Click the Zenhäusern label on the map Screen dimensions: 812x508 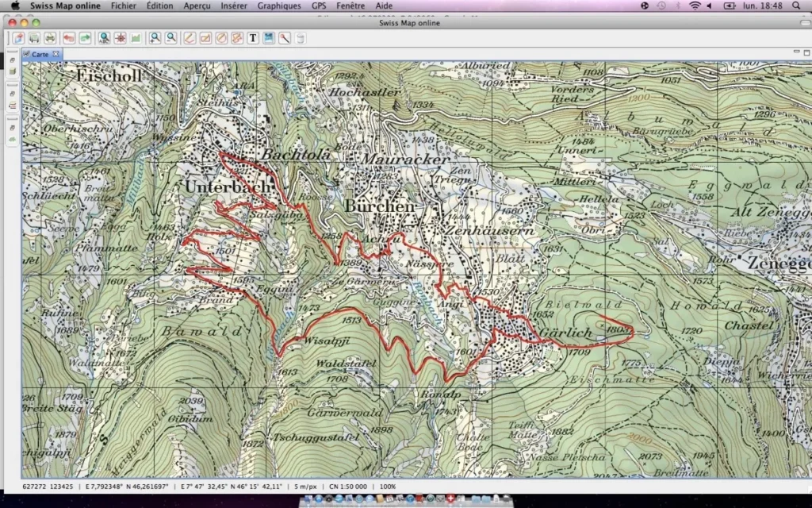coord(490,231)
